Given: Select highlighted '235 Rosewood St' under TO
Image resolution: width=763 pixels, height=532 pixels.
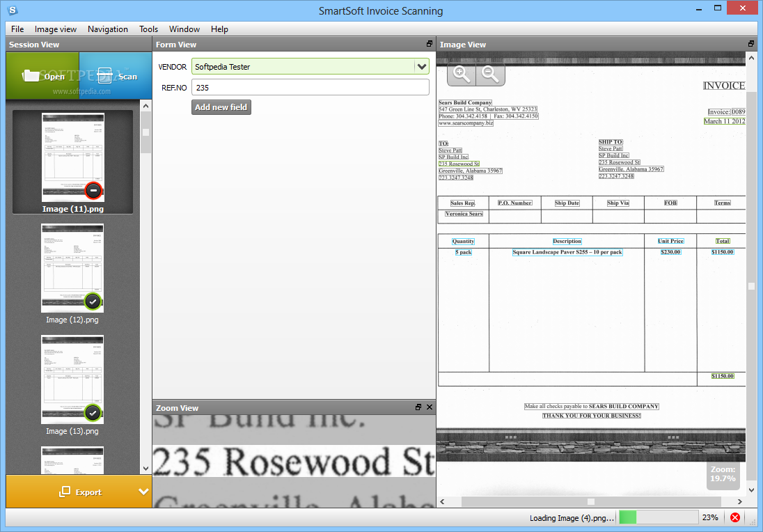Looking at the screenshot, I should [x=459, y=164].
